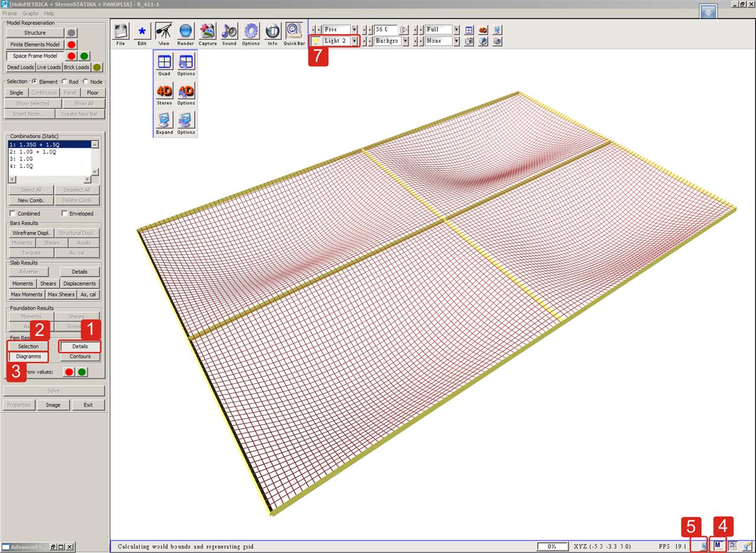
Task: Click the Wireframe Displ. button
Action: [31, 233]
